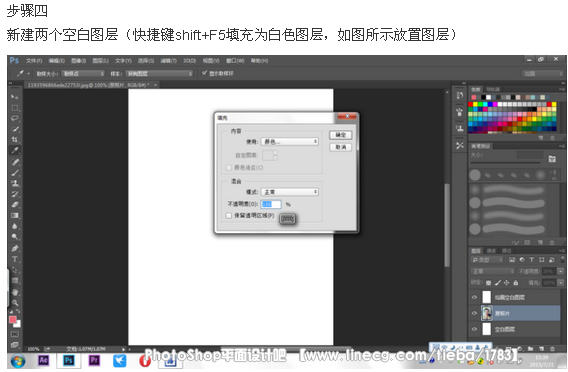
Task: Click the lock transparent pixels icon
Action: [489, 283]
